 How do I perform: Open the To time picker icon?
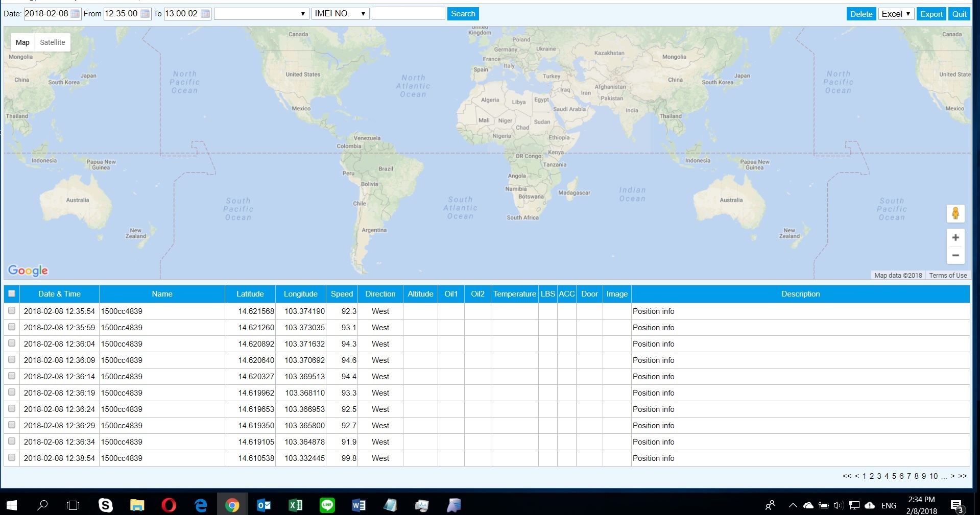coord(205,14)
